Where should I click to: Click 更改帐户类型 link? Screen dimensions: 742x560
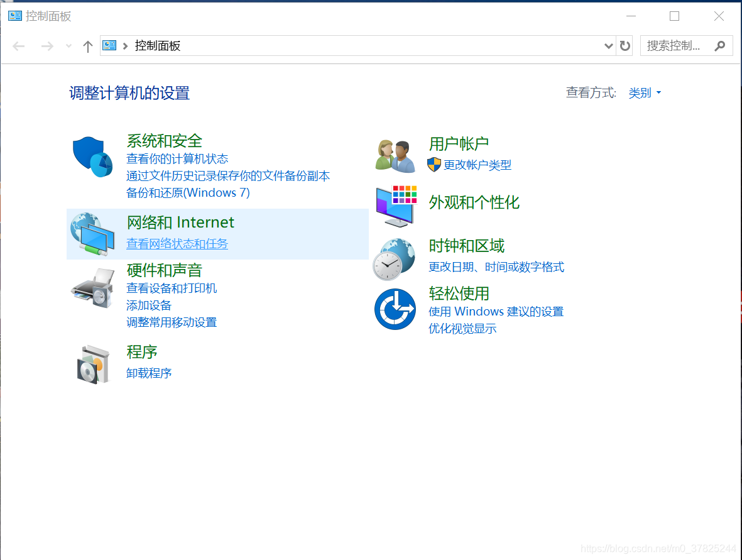pos(477,165)
